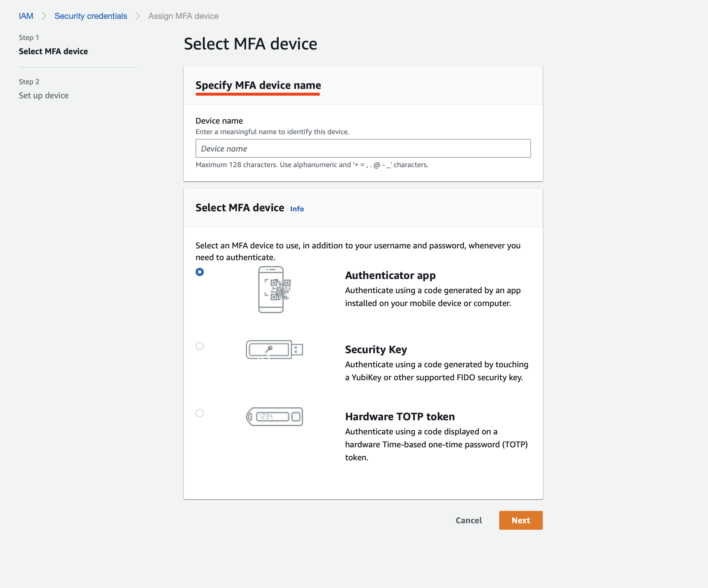Open the IAM breadcrumb link
Screen dimensions: 708x588
[26, 16]
